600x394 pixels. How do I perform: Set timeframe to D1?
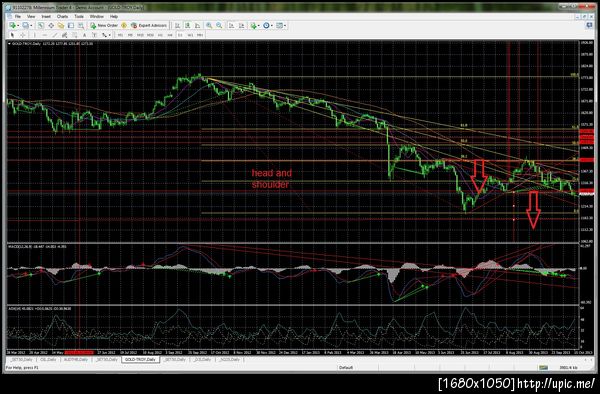(180, 35)
